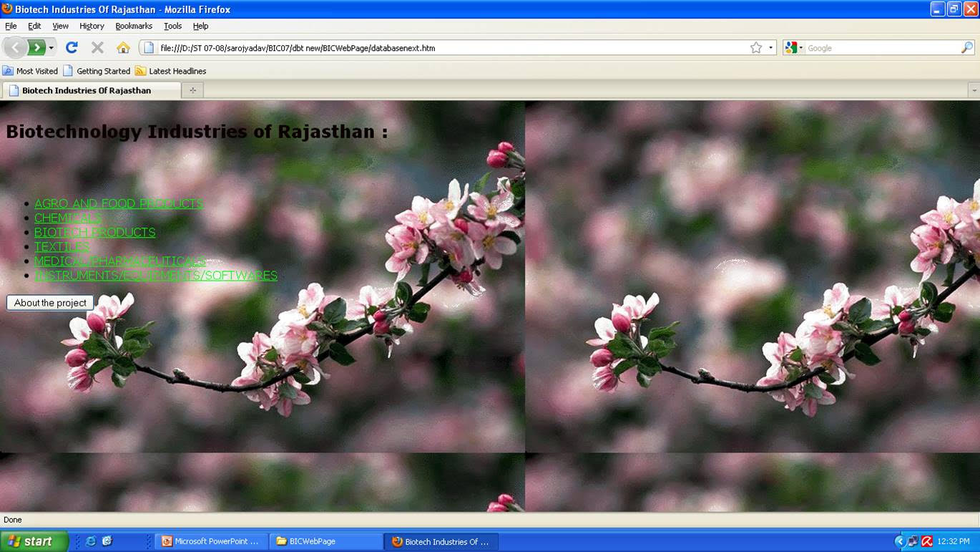The height and width of the screenshot is (552, 980).
Task: Select the Biotech Industries Of Rajasthan tab
Action: click(x=92, y=90)
